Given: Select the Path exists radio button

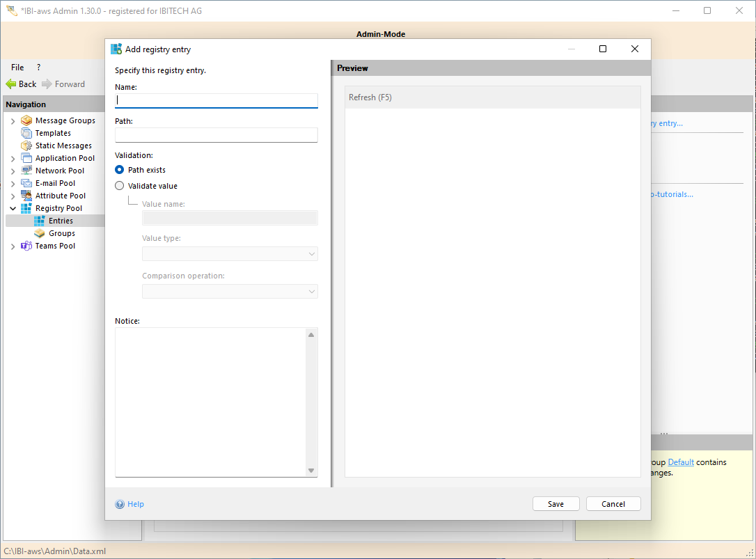Looking at the screenshot, I should [x=120, y=170].
